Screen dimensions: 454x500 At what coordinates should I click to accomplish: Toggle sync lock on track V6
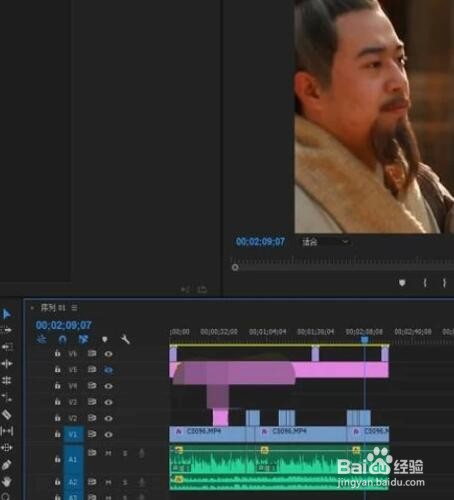92,353
